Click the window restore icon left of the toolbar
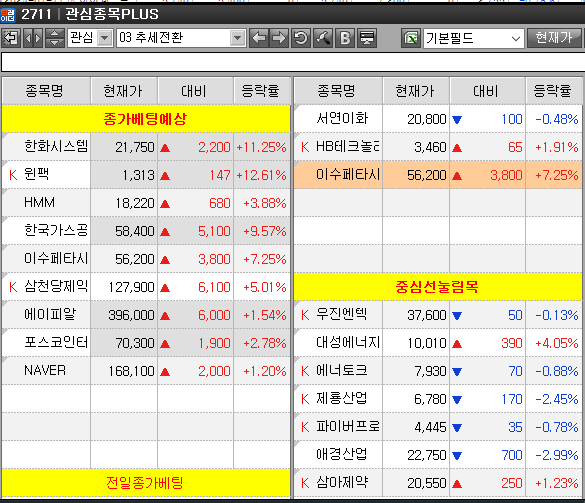This screenshot has width=585, height=503. pyautogui.click(x=11, y=38)
